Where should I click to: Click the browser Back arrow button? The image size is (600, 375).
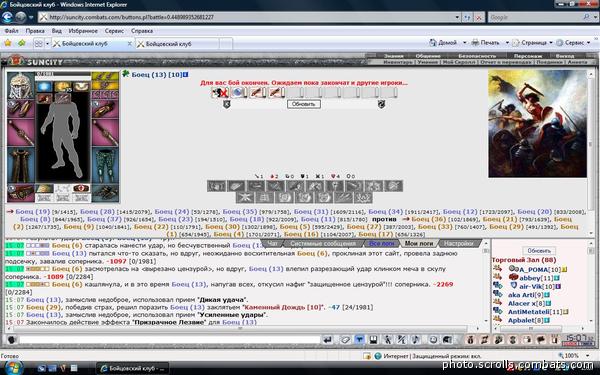(x=7, y=17)
